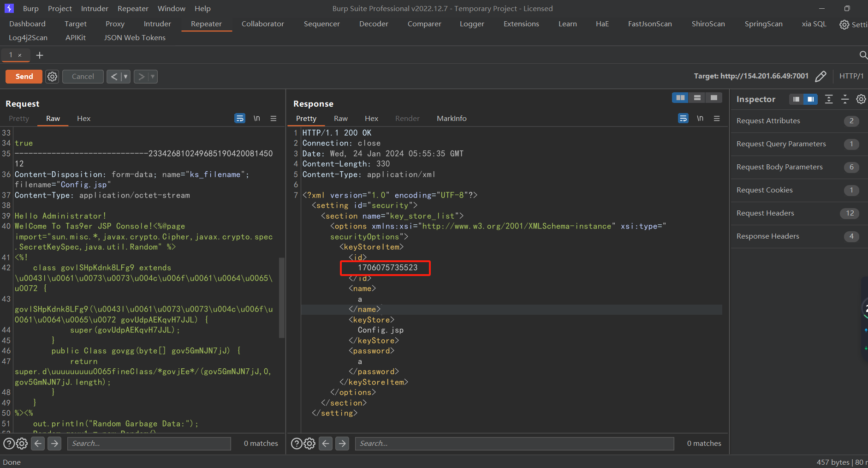
Task: Expand Request Headers section
Action: pyautogui.click(x=798, y=213)
